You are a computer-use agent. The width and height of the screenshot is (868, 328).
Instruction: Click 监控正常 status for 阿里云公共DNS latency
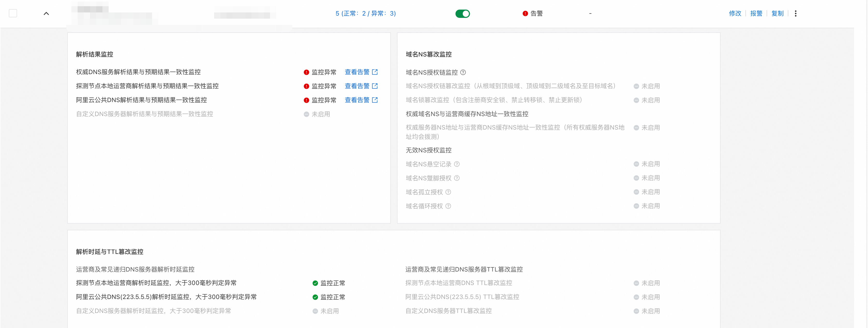332,297
